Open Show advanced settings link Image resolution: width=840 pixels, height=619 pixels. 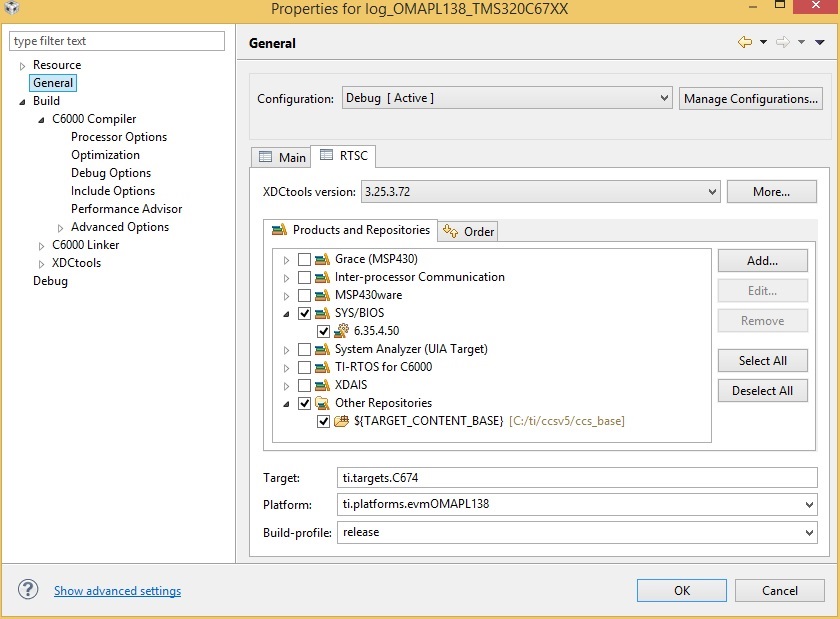pyautogui.click(x=117, y=591)
